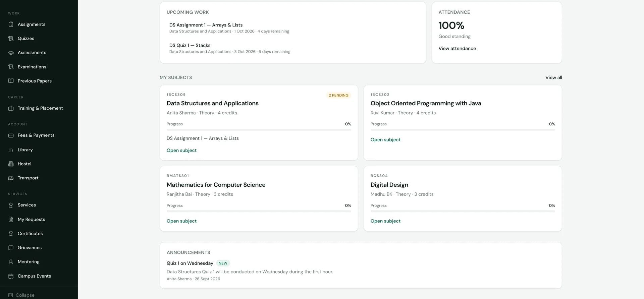644x299 pixels.
Task: Click the Mentoring person icon
Action: click(11, 262)
